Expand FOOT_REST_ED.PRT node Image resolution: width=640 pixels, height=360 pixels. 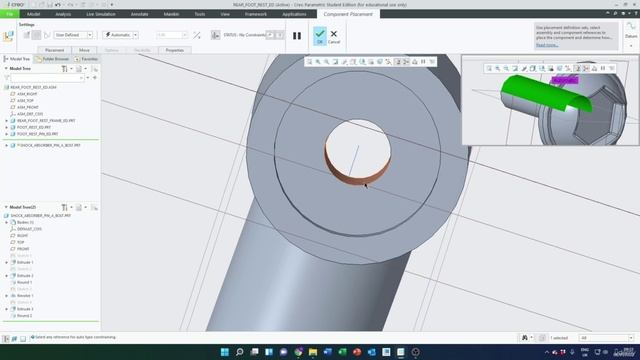click(x=7, y=127)
